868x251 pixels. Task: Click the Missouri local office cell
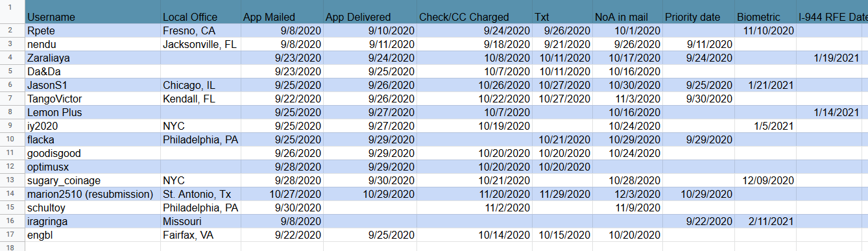pyautogui.click(x=200, y=221)
